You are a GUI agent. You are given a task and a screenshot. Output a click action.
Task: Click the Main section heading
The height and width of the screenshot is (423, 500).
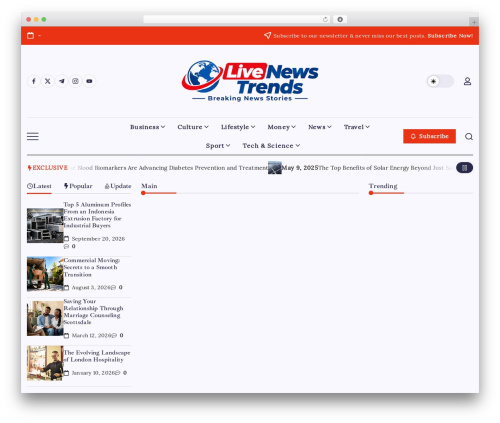[x=149, y=186]
